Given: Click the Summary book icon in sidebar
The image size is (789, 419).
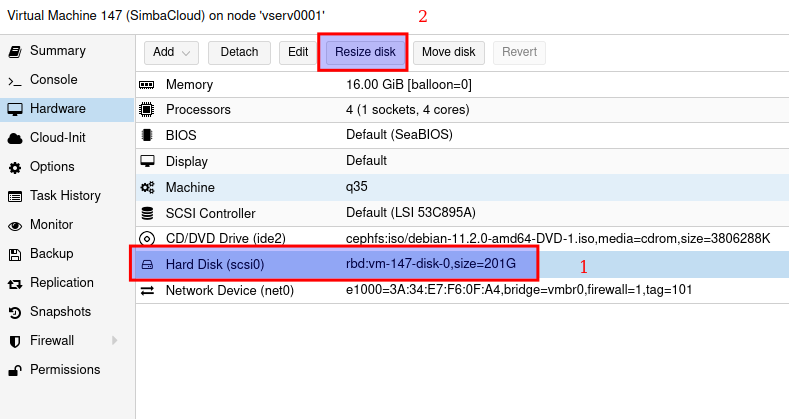Looking at the screenshot, I should [x=15, y=51].
